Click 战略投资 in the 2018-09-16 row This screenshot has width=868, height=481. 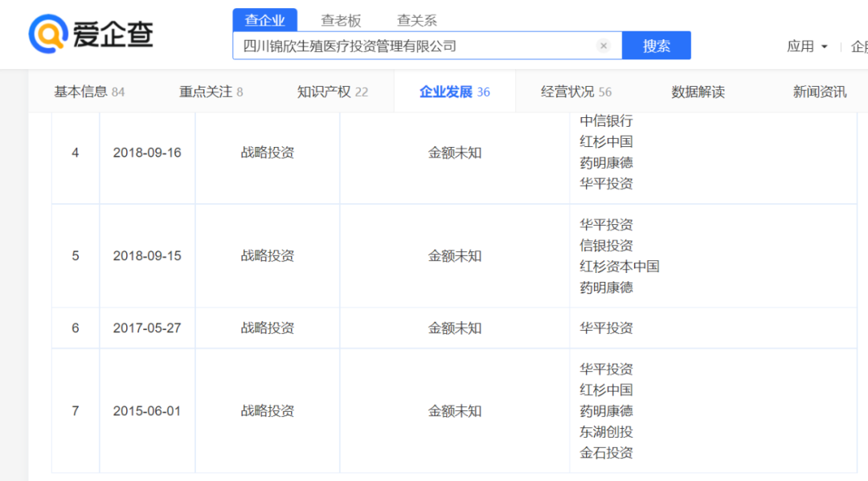[x=268, y=153]
